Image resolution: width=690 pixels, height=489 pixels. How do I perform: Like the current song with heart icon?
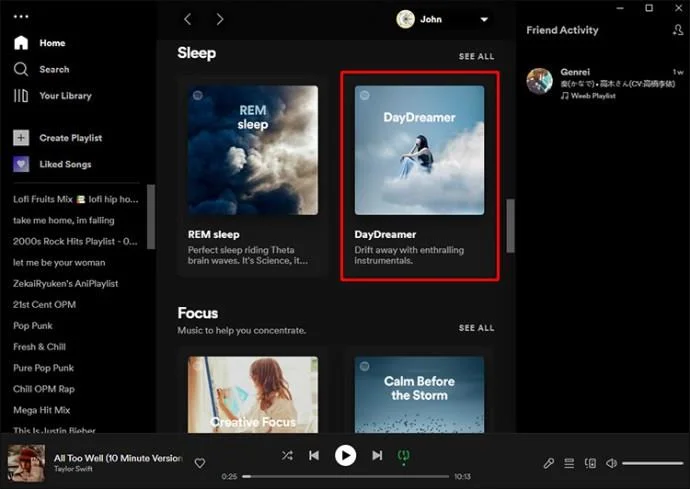click(x=200, y=463)
